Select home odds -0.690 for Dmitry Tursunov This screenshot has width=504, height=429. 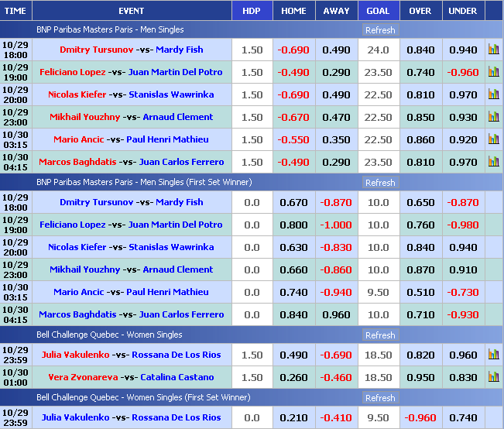[293, 50]
